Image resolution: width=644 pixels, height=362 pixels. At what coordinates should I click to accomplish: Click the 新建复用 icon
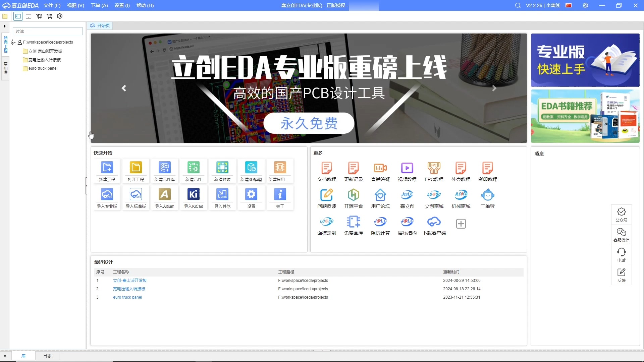pyautogui.click(x=280, y=168)
